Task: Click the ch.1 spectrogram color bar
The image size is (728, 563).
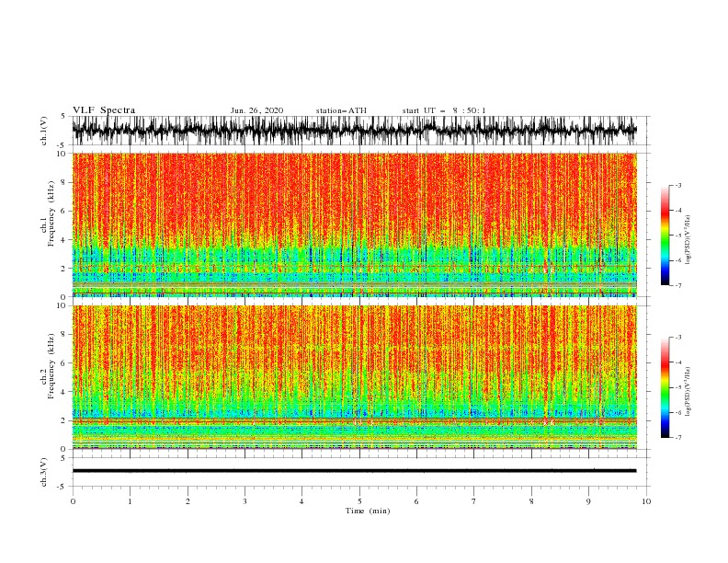Action: [665, 236]
